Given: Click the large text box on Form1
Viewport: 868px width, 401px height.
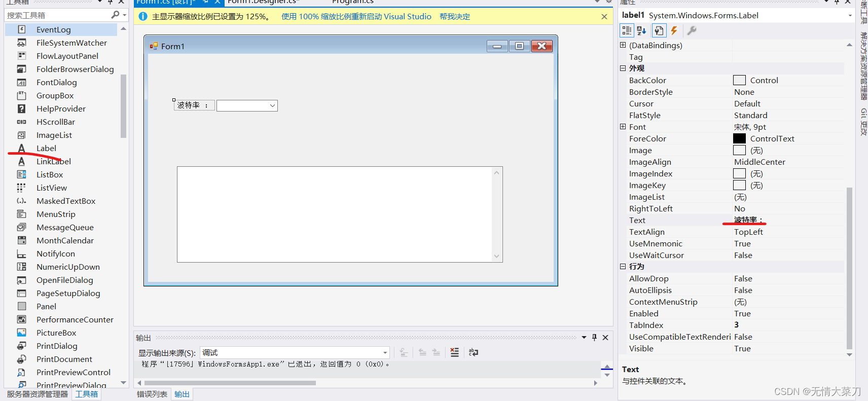Looking at the screenshot, I should pyautogui.click(x=340, y=214).
